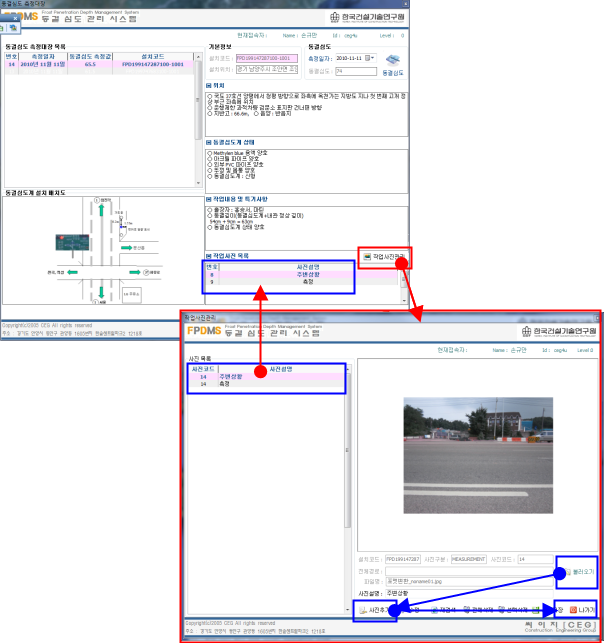The height and width of the screenshot is (643, 604).
Task: Click the 한국건설기술연구원 logo in photo window
Action: [x=559, y=331]
